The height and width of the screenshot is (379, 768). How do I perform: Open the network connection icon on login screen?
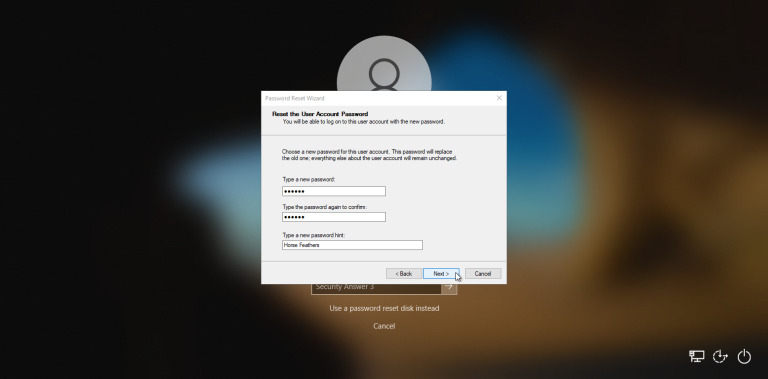tap(696, 356)
